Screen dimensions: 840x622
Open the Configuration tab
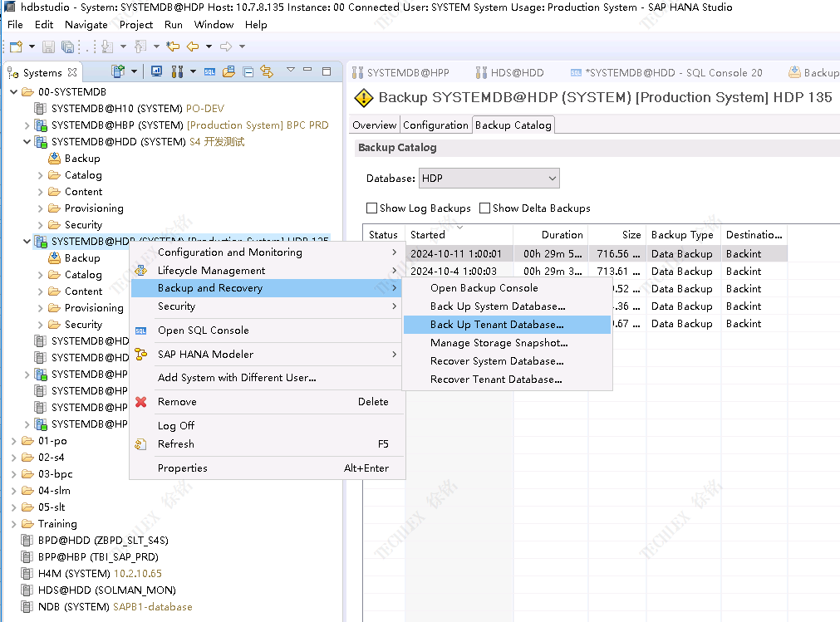(435, 125)
